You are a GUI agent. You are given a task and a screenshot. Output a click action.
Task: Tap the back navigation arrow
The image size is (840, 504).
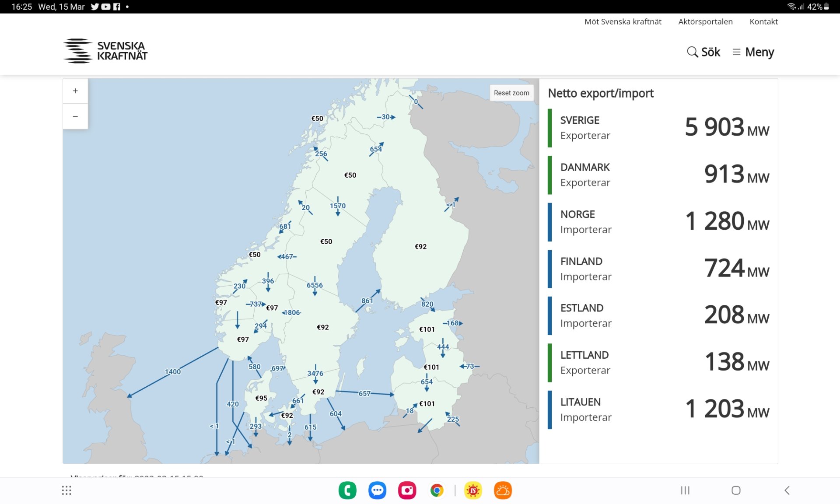coord(787,490)
